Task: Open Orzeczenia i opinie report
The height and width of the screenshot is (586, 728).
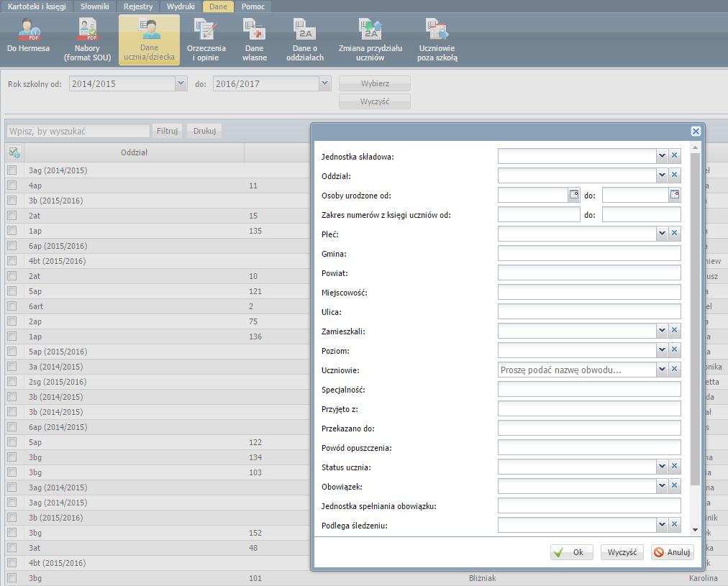Action: tap(206, 40)
